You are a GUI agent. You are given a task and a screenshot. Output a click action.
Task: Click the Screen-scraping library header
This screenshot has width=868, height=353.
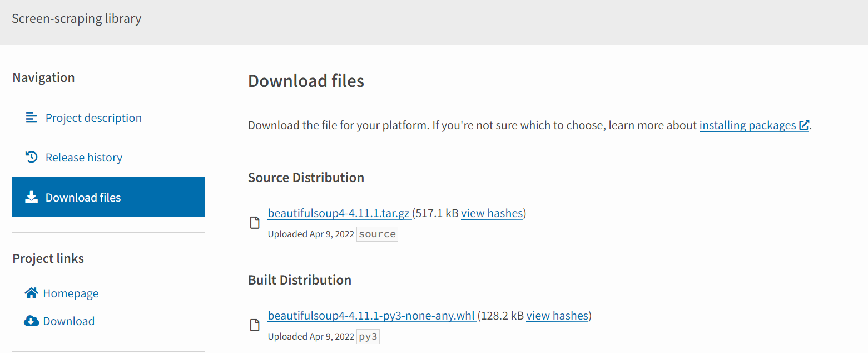point(76,18)
